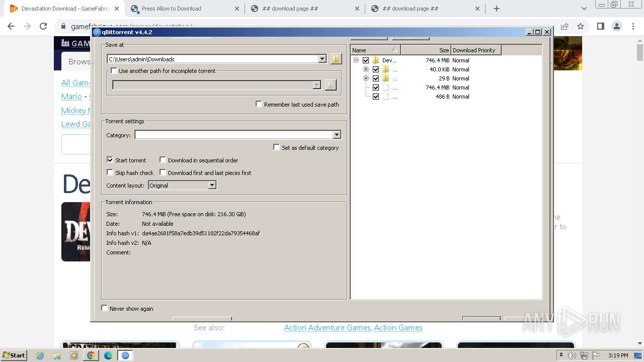The width and height of the screenshot is (644, 362).
Task: Open volume control in system tray
Action: tap(572, 355)
